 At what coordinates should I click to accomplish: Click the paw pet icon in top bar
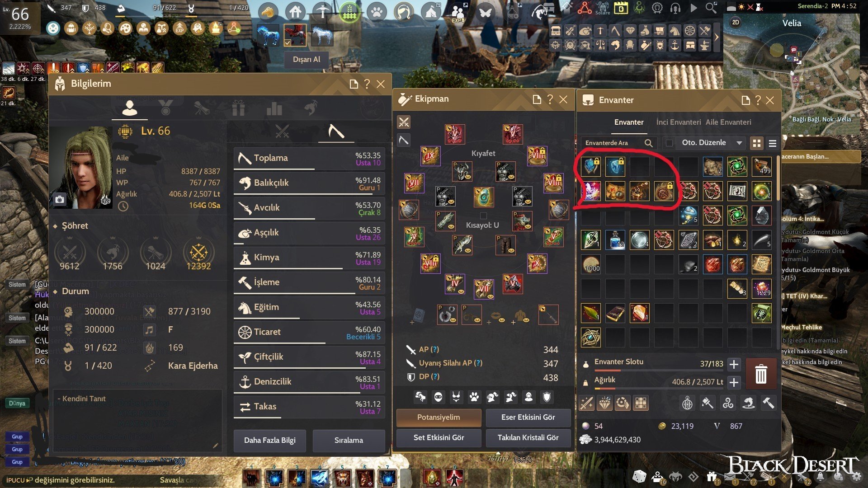coord(377,11)
